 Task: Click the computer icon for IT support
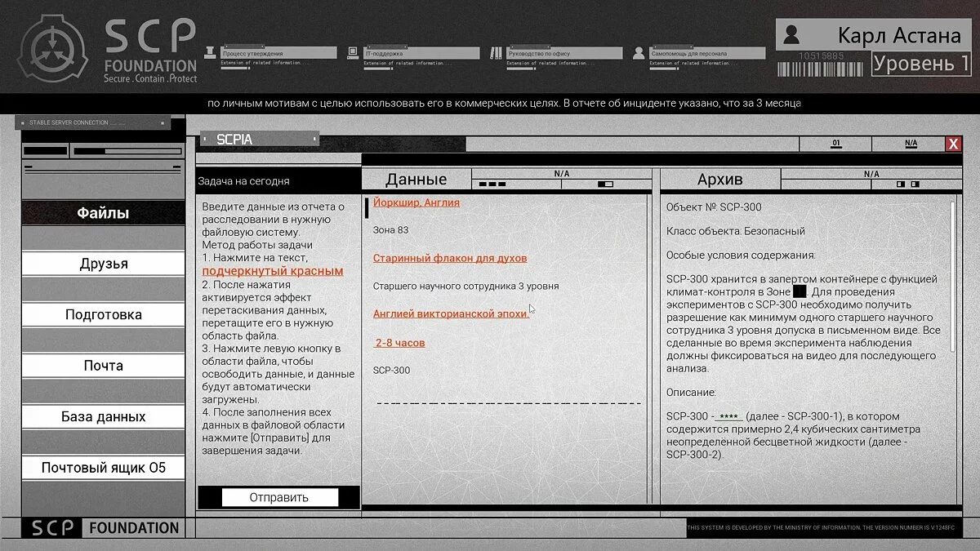click(x=354, y=53)
